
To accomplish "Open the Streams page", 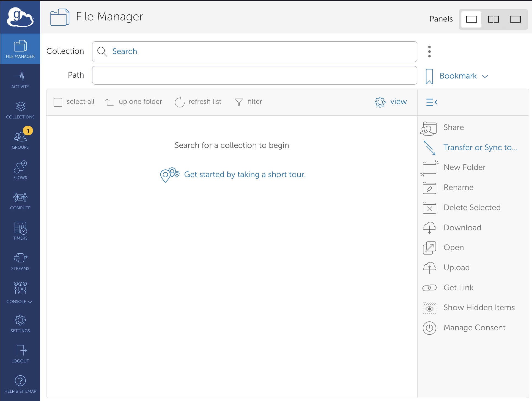I will (x=20, y=261).
